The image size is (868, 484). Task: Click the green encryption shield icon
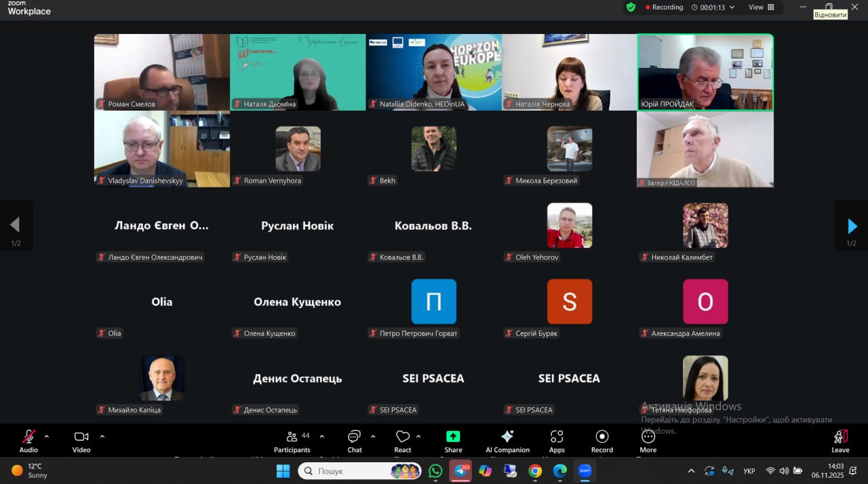click(x=631, y=7)
